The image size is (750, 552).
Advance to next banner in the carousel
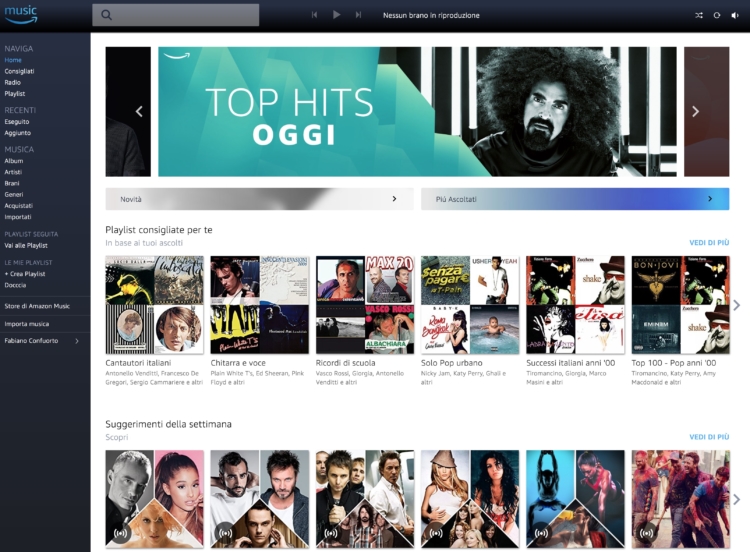click(x=695, y=111)
